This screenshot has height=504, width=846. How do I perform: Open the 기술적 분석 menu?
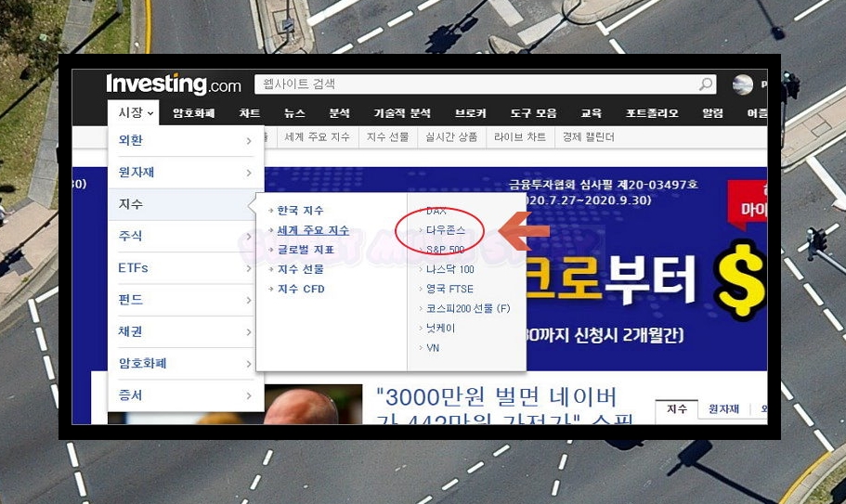coord(402,113)
